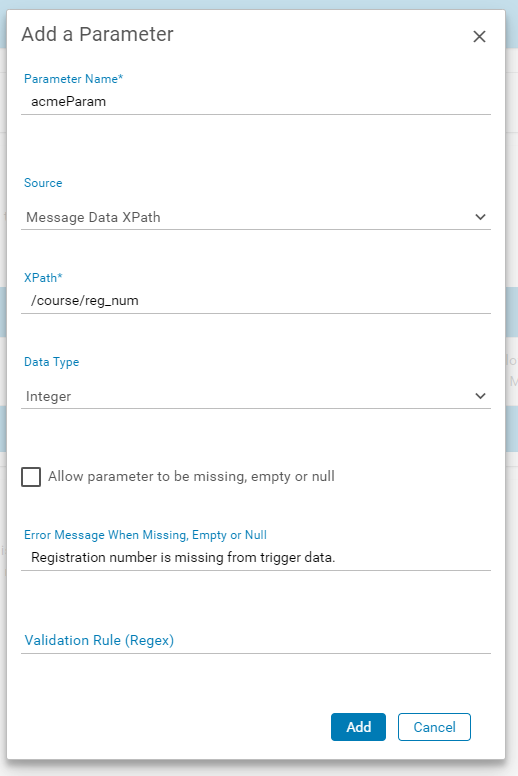Open the Message Data XPath selection

[x=256, y=217]
